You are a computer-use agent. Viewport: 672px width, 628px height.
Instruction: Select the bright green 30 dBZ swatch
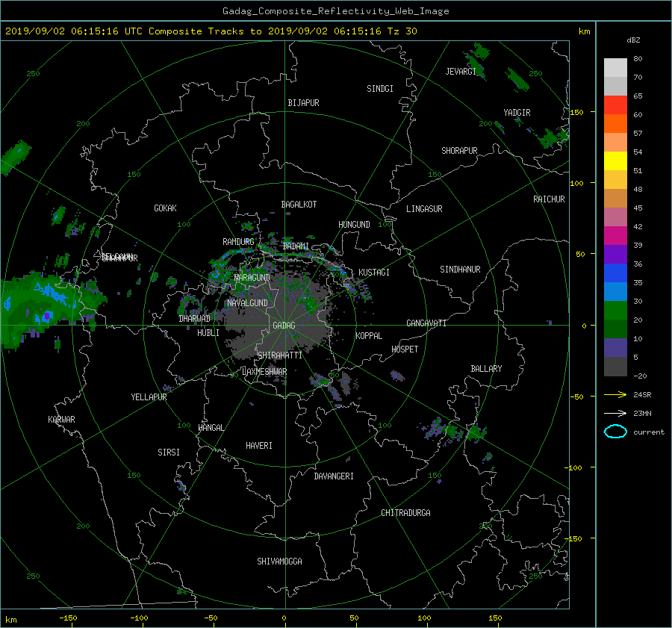[x=615, y=311]
